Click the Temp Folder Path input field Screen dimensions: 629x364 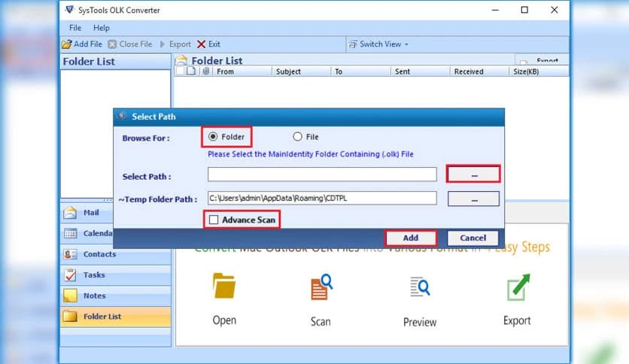click(x=322, y=198)
